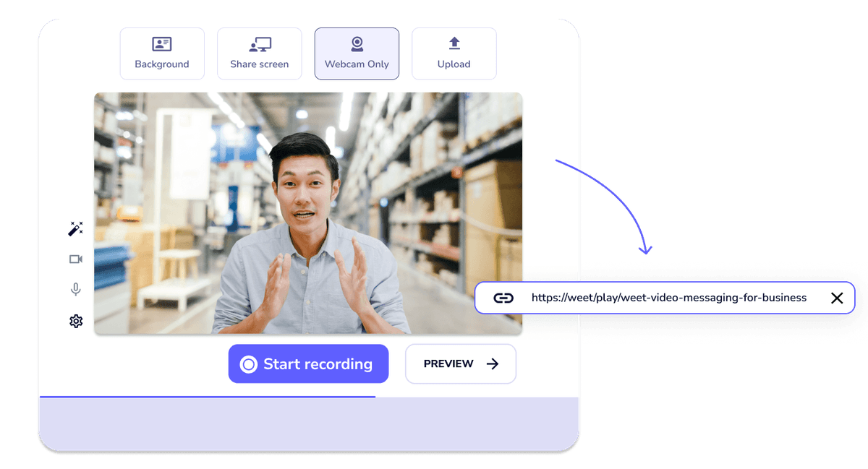The width and height of the screenshot is (868, 469).
Task: Click the record circle icon
Action: (x=248, y=364)
